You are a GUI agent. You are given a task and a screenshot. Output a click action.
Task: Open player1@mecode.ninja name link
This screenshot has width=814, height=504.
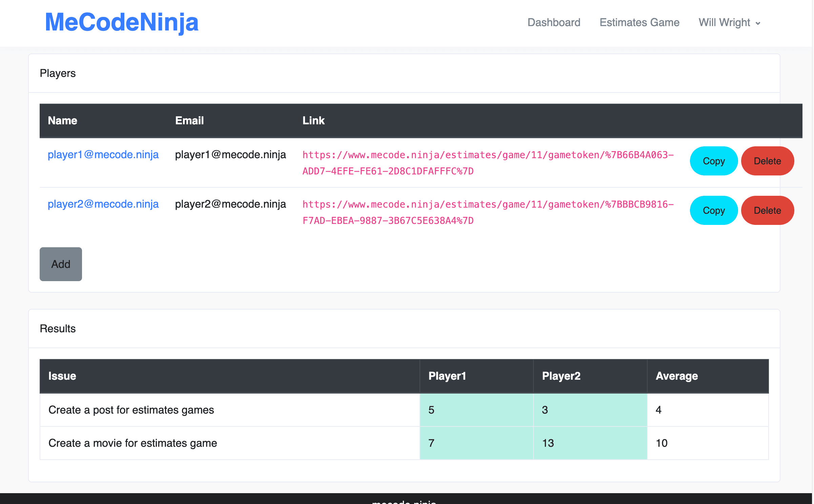click(103, 154)
